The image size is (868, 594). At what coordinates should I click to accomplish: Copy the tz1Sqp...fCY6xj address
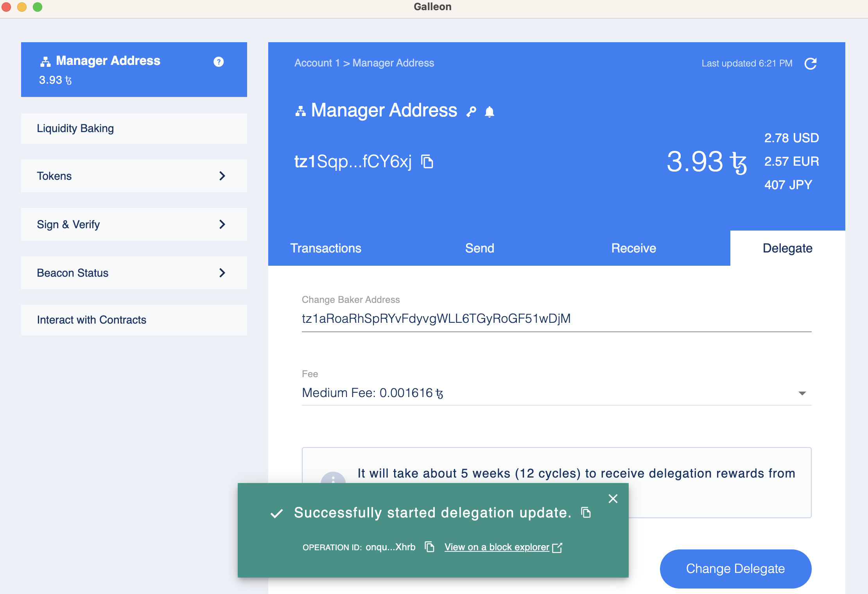[427, 161]
